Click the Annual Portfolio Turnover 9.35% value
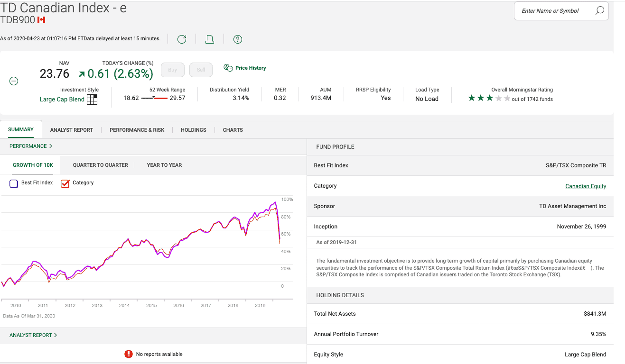Screen dimensions: 625x364 point(598,334)
